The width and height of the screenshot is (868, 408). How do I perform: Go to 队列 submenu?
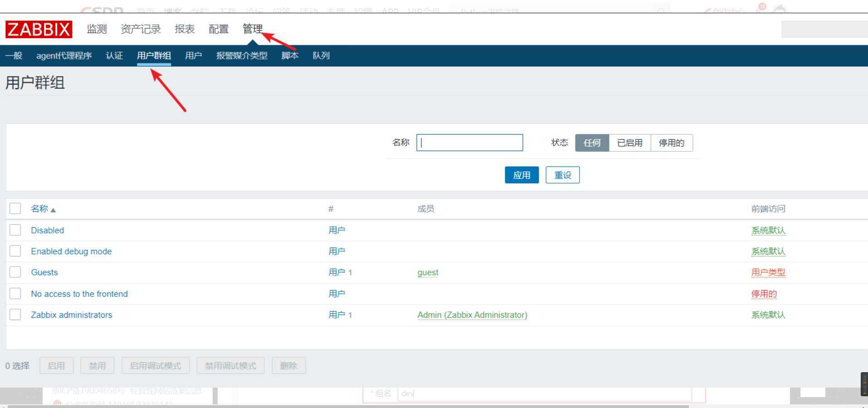point(321,55)
